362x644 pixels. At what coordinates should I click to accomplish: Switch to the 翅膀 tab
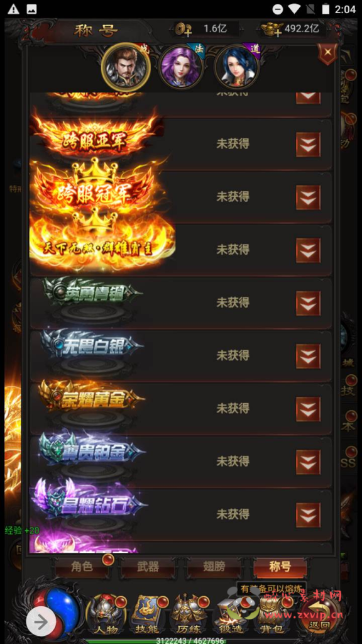(214, 567)
